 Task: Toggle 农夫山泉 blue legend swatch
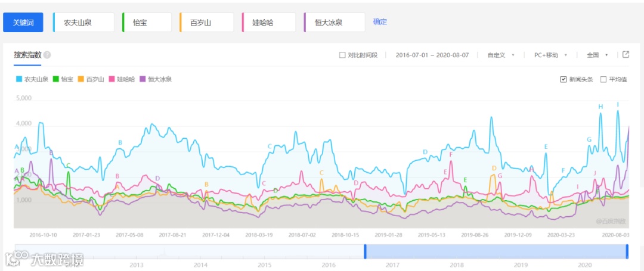point(19,79)
